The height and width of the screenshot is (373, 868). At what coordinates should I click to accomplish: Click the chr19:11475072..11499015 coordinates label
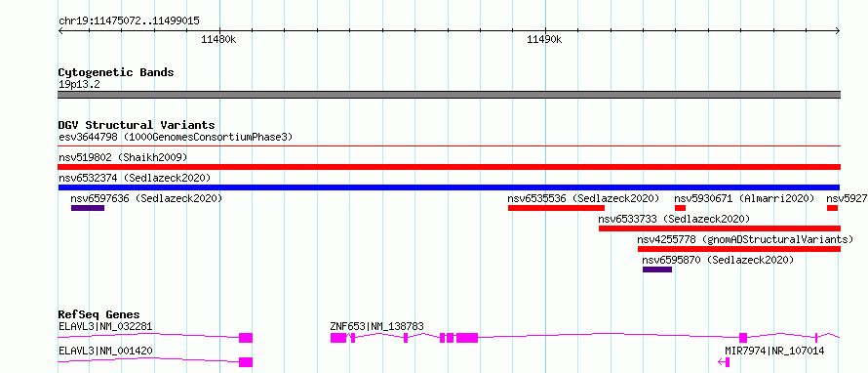click(x=129, y=21)
